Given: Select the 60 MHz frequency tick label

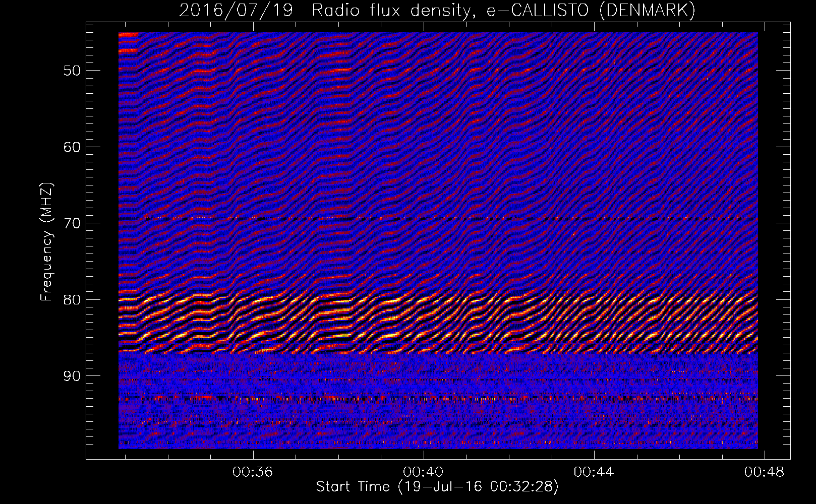Looking at the screenshot, I should click(x=72, y=147).
